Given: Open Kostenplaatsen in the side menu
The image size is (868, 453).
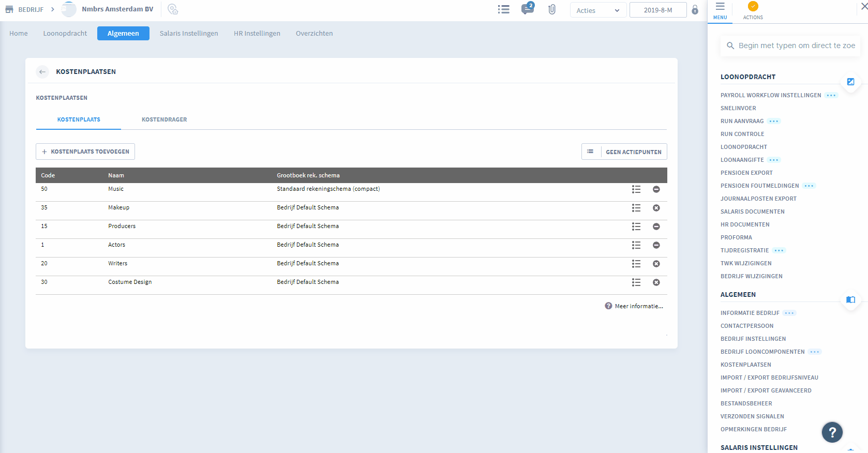Looking at the screenshot, I should (x=746, y=365).
